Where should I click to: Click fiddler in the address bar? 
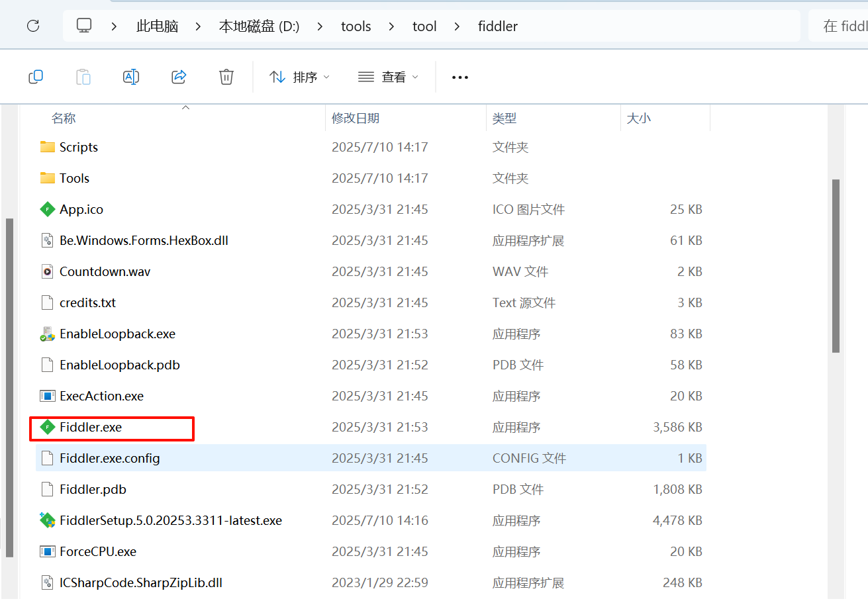498,26
